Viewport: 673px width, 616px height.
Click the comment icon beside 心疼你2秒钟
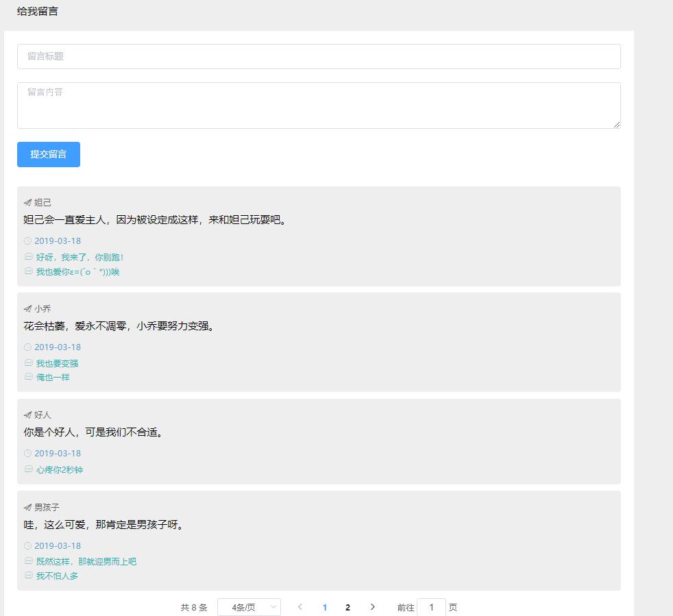(28, 469)
